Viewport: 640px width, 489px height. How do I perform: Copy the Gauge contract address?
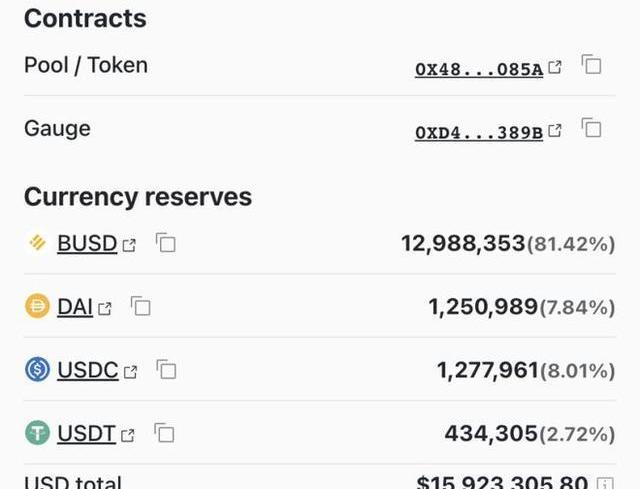(x=592, y=129)
